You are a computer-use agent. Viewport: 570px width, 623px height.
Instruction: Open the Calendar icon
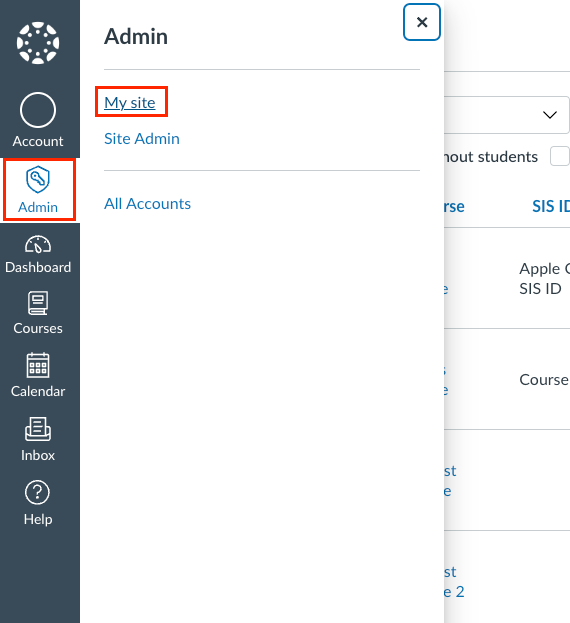[x=38, y=365]
